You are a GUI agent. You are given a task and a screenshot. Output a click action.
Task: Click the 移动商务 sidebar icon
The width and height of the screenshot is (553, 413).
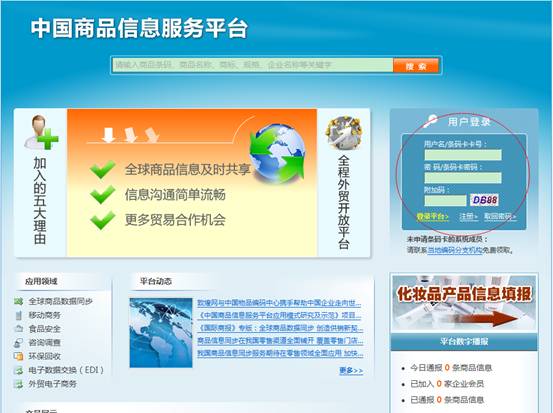(18, 315)
